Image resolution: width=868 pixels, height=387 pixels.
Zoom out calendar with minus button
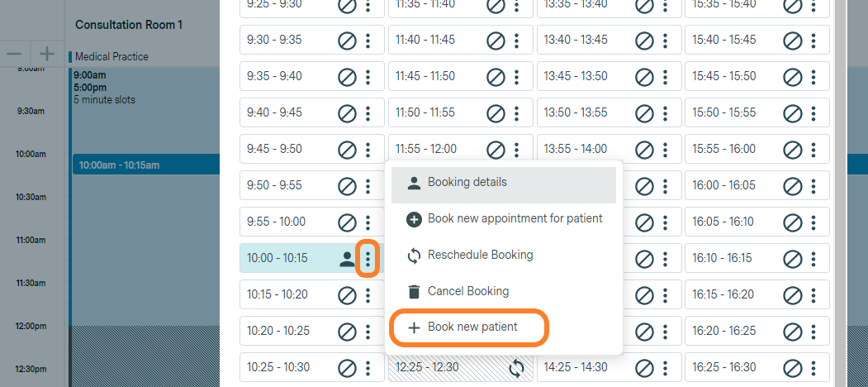[15, 54]
